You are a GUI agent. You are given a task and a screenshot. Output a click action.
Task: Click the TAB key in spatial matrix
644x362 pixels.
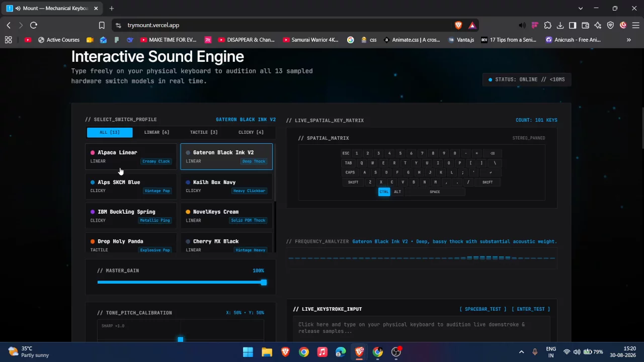click(348, 163)
